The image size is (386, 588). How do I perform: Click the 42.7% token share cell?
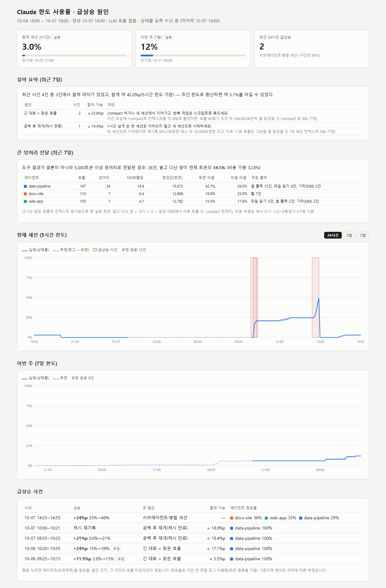point(210,186)
